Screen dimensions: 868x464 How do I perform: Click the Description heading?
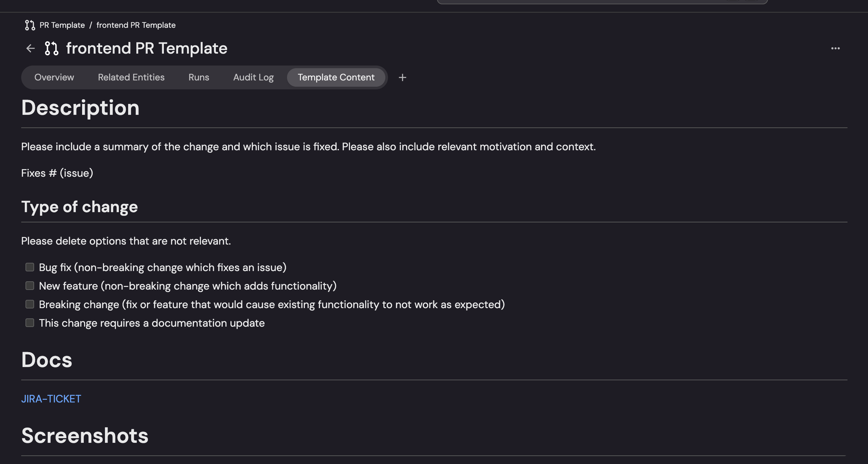click(80, 108)
